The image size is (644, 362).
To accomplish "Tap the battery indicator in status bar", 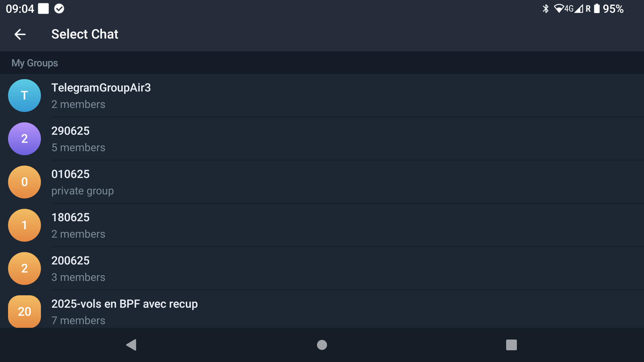I will 597,9.
